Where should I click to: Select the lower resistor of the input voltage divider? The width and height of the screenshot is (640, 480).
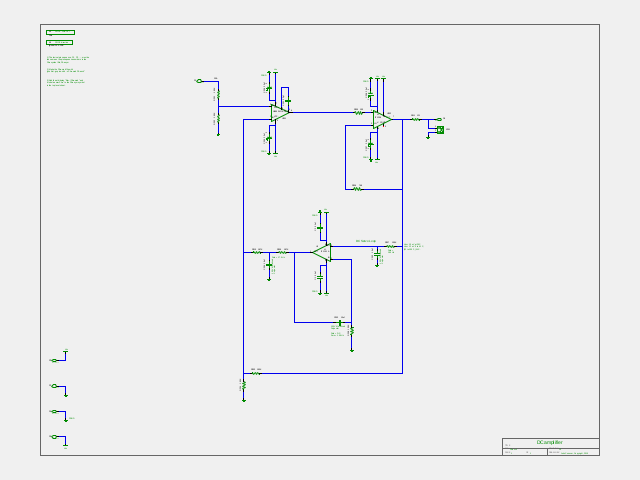tap(218, 118)
